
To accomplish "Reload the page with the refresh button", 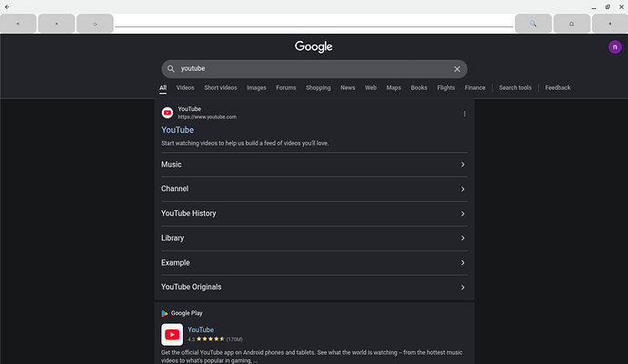I will coord(95,24).
